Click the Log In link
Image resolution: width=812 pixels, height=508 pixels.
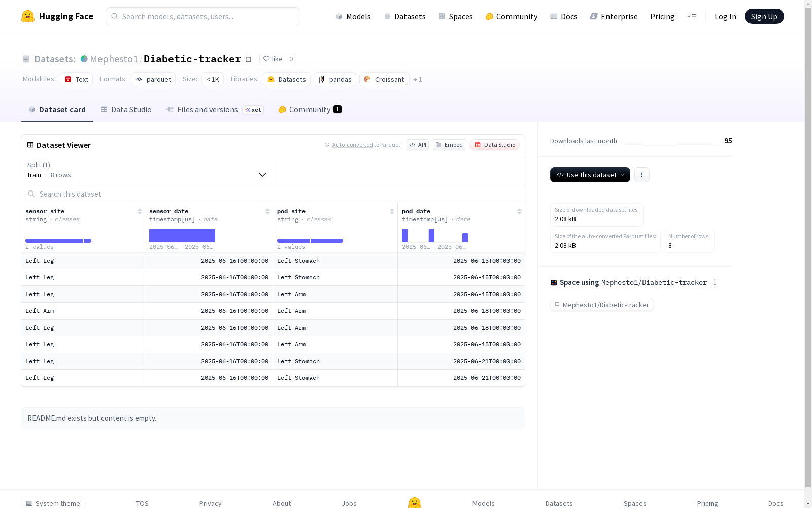tap(725, 16)
